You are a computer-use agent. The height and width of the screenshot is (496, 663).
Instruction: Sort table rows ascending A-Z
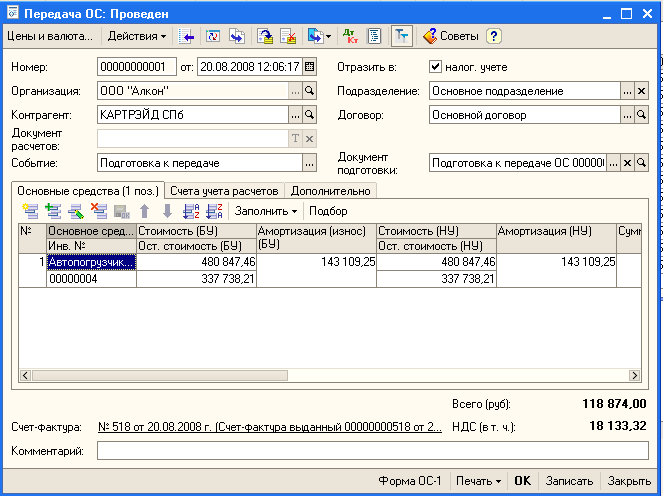pyautogui.click(x=191, y=211)
